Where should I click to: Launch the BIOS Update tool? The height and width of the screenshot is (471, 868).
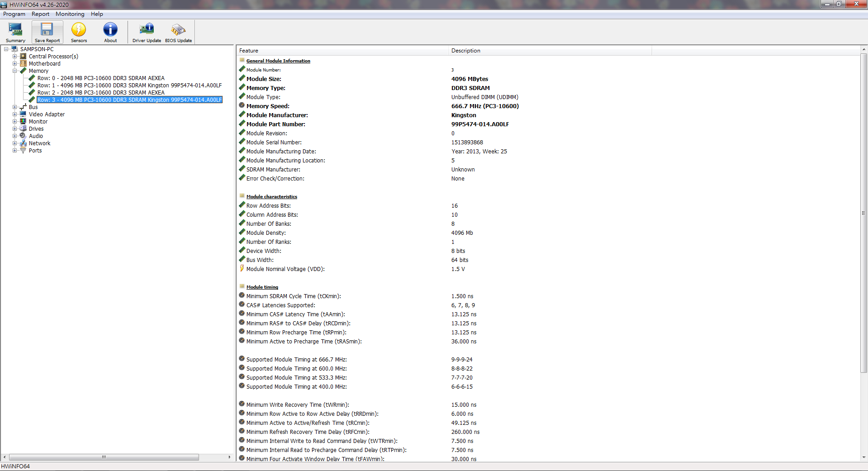[x=178, y=32]
